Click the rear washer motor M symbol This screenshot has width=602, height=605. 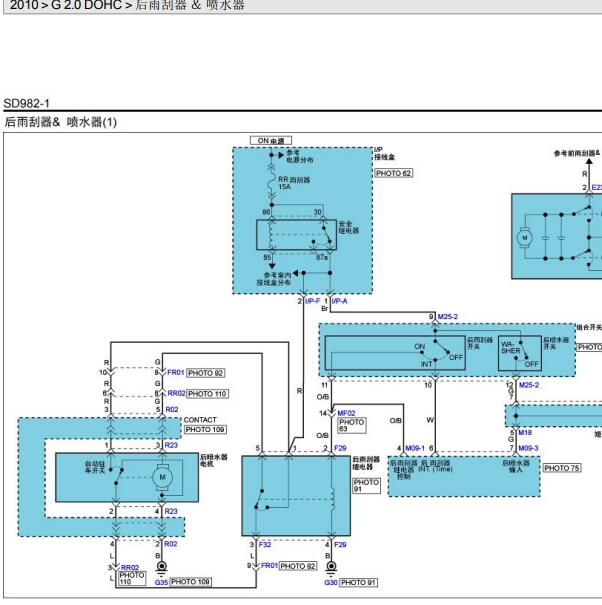tap(162, 477)
